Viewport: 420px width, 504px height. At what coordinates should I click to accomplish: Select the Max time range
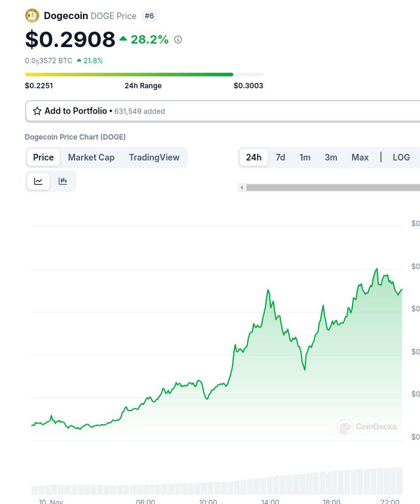360,157
